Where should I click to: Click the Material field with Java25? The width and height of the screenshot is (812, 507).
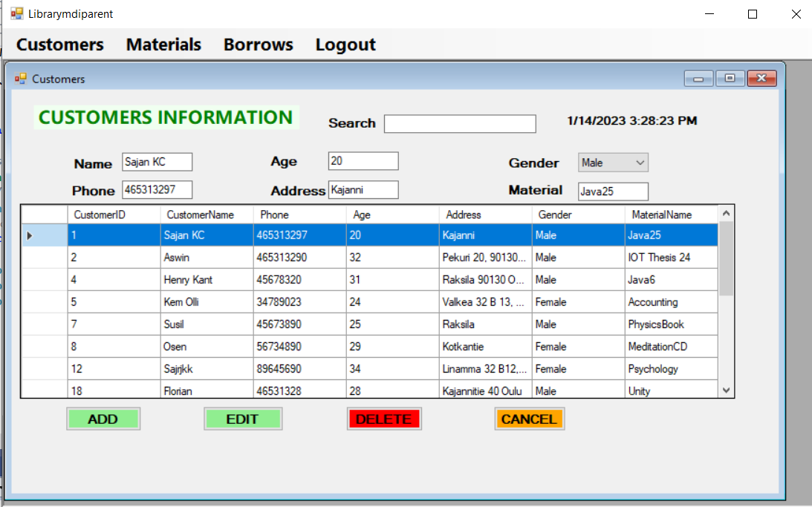pos(613,192)
